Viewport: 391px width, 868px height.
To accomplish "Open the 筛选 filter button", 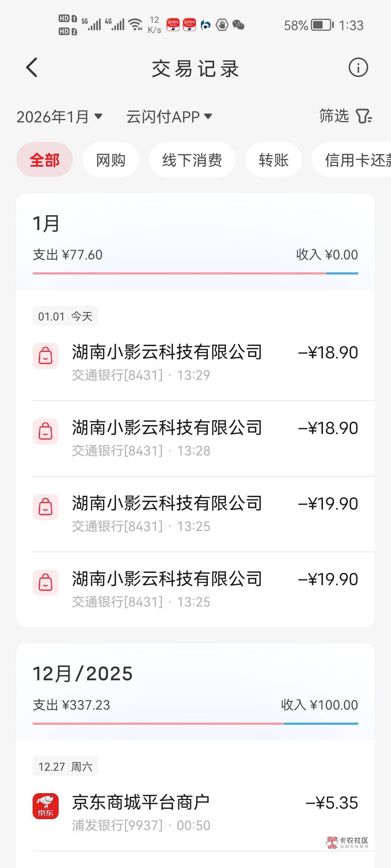I will tap(345, 116).
